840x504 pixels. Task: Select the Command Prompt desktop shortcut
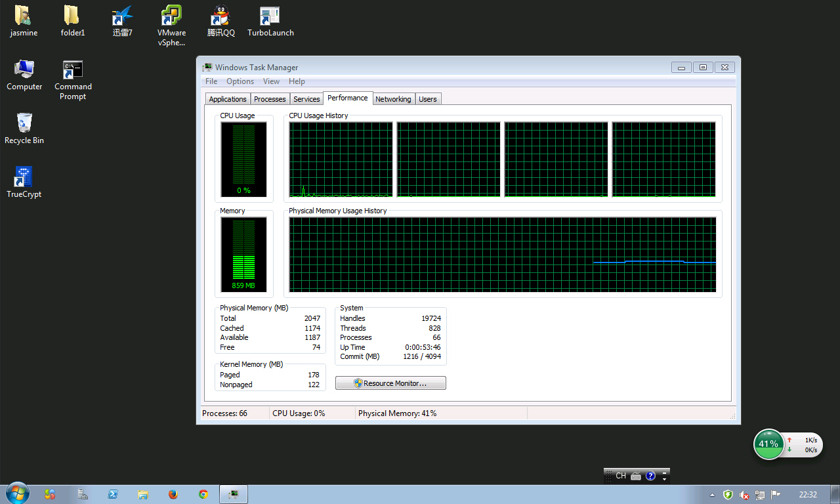pyautogui.click(x=73, y=80)
